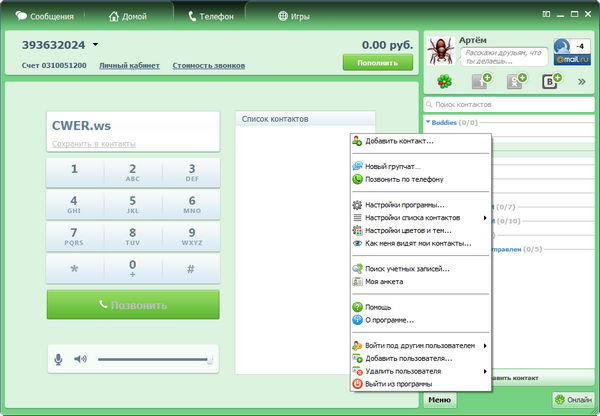Open the Стоимость звонков link

(x=209, y=65)
